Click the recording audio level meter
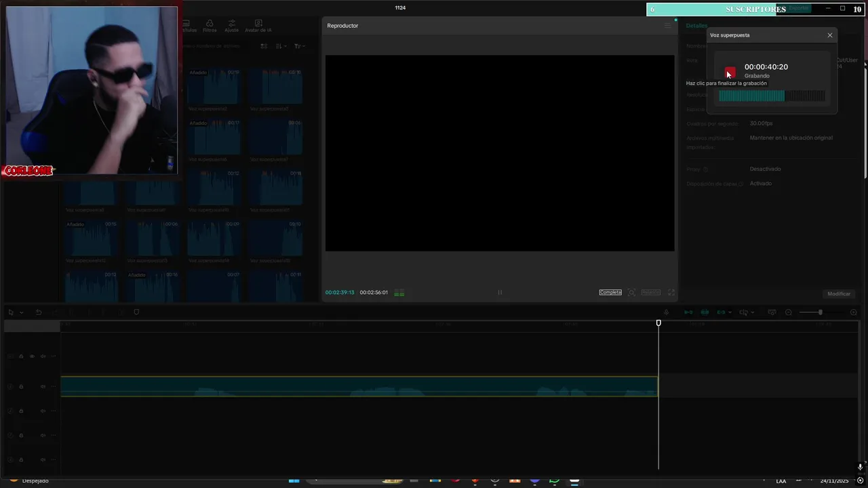Image resolution: width=868 pixels, height=488 pixels. pos(772,96)
